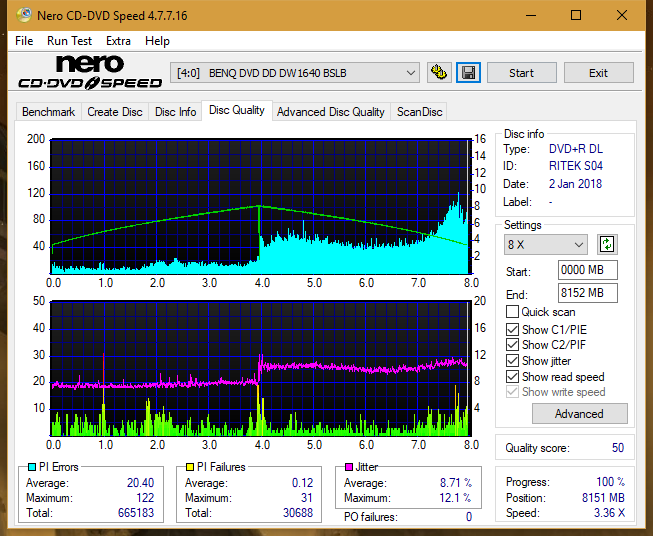653x536 pixels.
Task: Click the Nero app icon in title bar
Action: 24,15
